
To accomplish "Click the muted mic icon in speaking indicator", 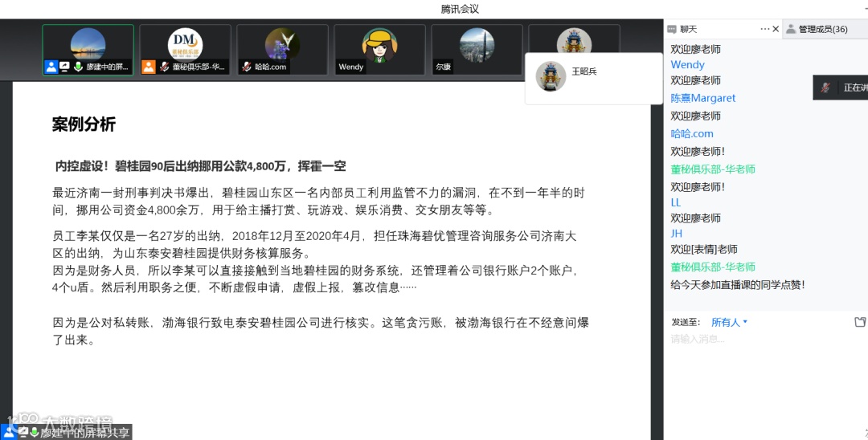I will 825,88.
